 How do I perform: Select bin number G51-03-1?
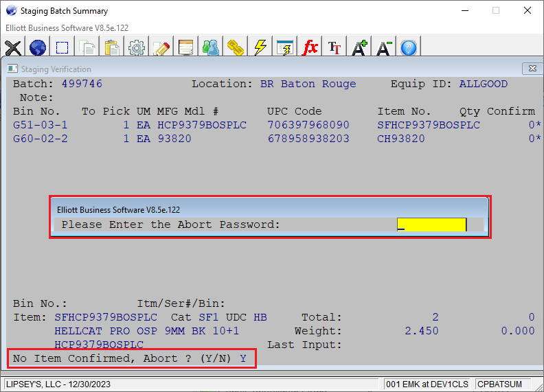(x=41, y=125)
